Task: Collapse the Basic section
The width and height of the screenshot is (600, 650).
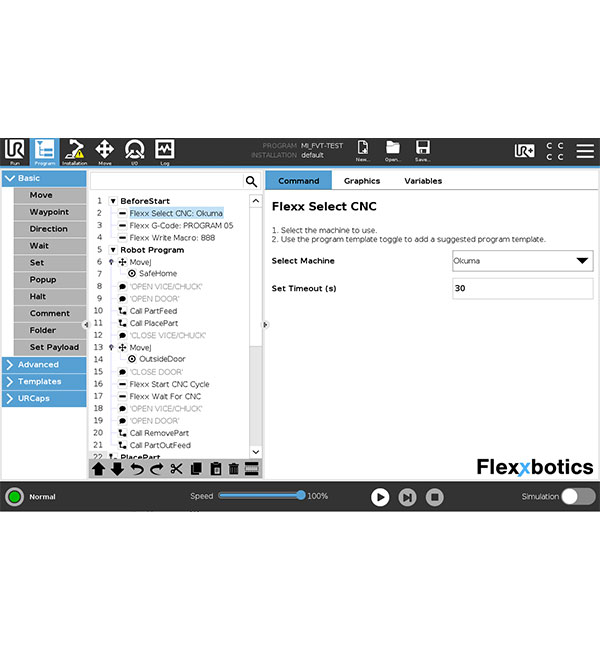Action: (44, 178)
